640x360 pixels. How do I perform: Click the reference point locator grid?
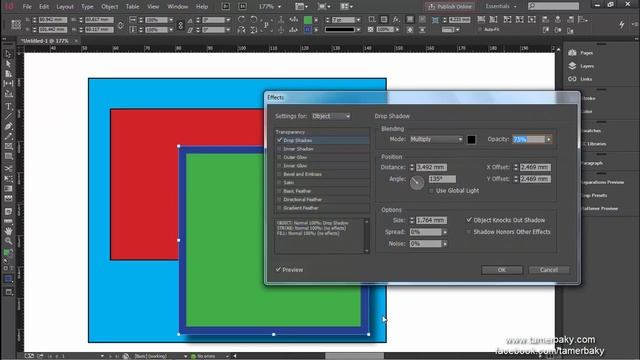point(16,24)
